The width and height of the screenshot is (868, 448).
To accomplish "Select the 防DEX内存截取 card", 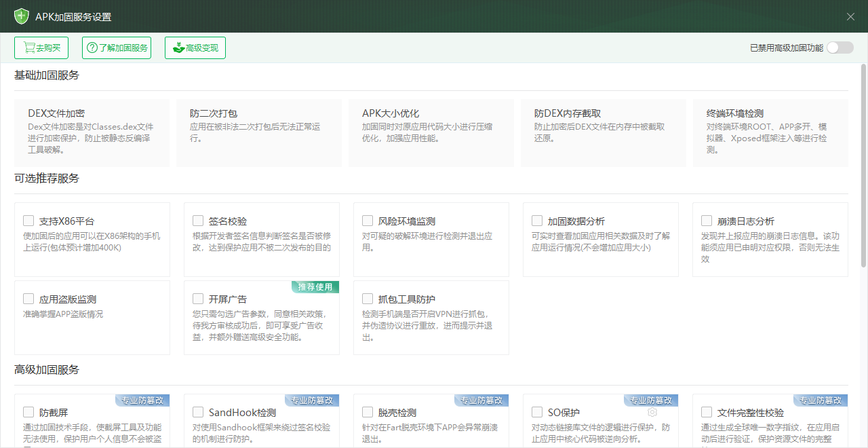I will [604, 132].
